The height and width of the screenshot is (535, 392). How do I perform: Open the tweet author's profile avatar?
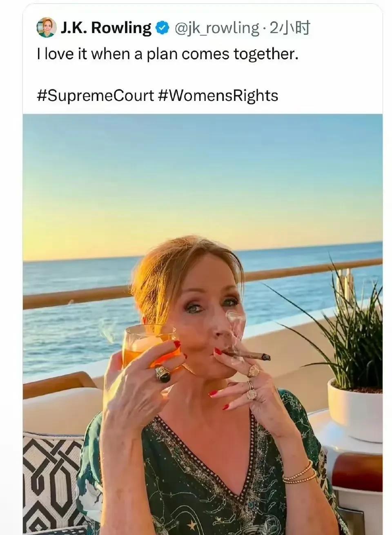click(x=47, y=28)
